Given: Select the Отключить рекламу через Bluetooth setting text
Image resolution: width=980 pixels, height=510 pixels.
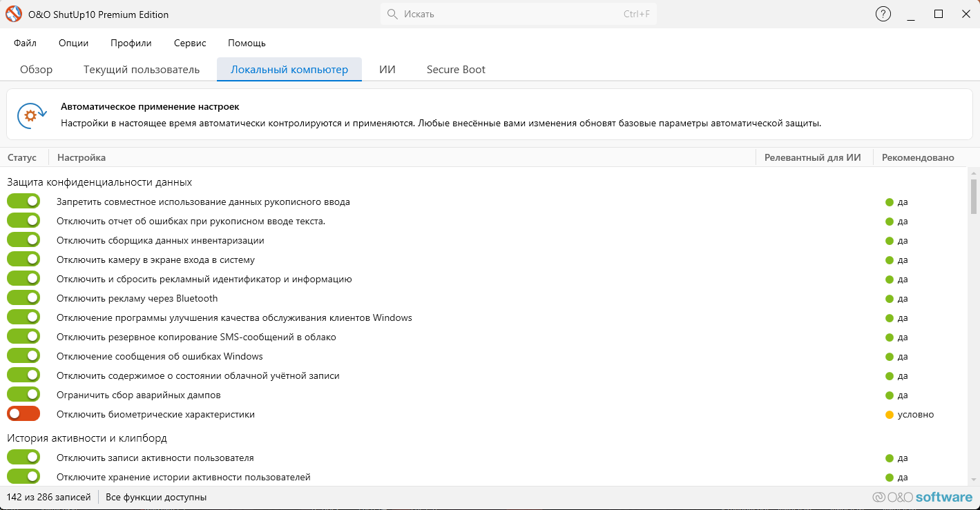Looking at the screenshot, I should (137, 298).
